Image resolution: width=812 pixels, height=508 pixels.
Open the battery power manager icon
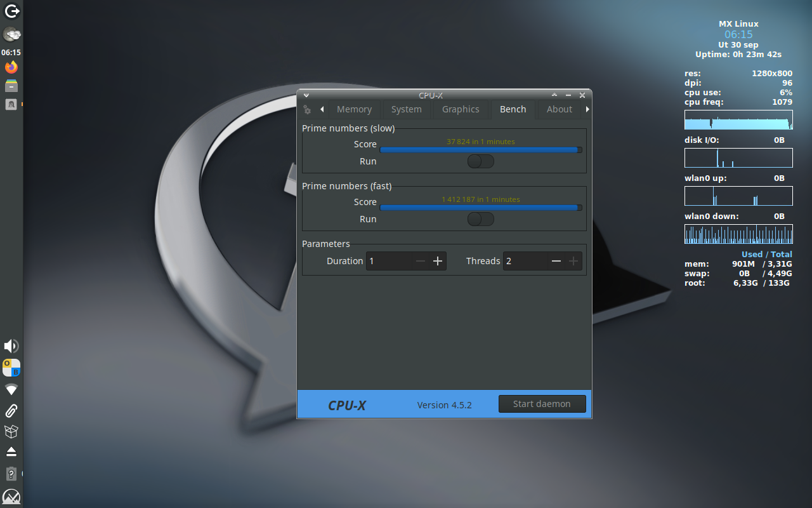click(x=11, y=474)
